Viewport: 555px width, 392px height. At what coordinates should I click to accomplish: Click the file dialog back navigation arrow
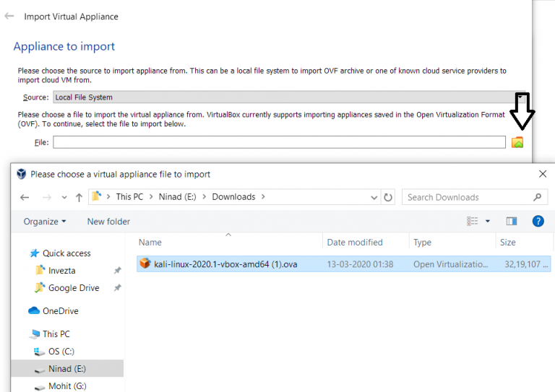point(25,197)
